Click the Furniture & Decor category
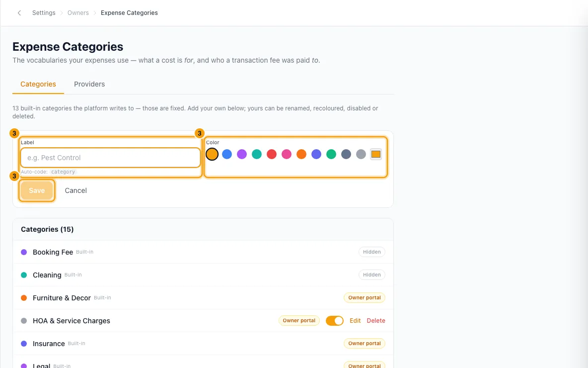Image resolution: width=588 pixels, height=368 pixels. click(x=203, y=298)
